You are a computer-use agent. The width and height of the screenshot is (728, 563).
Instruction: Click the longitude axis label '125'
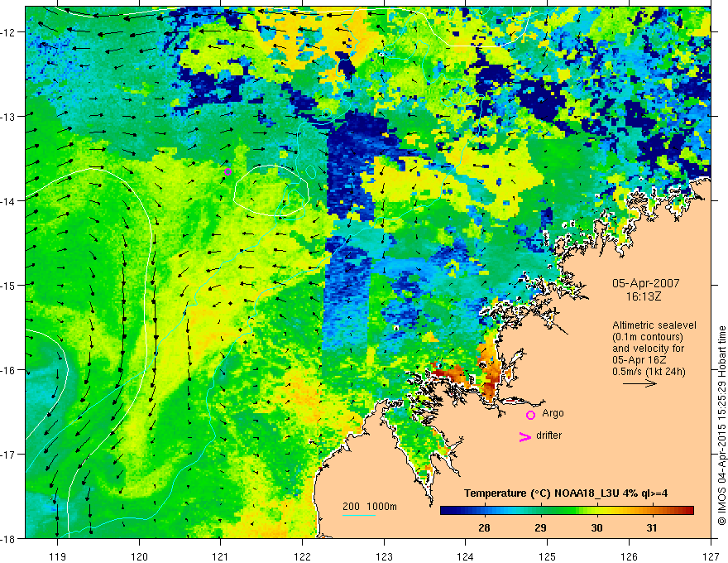click(547, 556)
